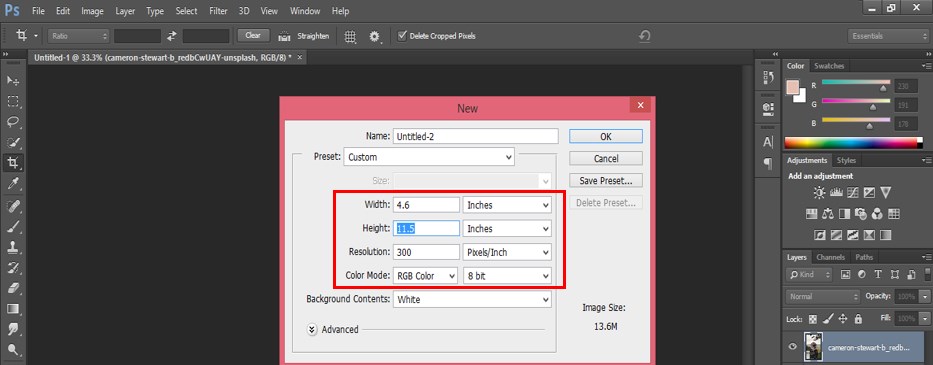The width and height of the screenshot is (933, 365).
Task: Select the Crop tool in the left toolbar
Action: coord(13,163)
